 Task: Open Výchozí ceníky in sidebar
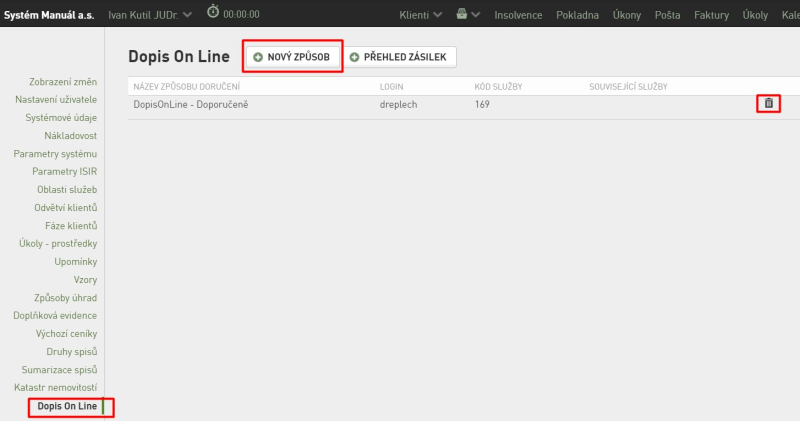click(x=66, y=334)
